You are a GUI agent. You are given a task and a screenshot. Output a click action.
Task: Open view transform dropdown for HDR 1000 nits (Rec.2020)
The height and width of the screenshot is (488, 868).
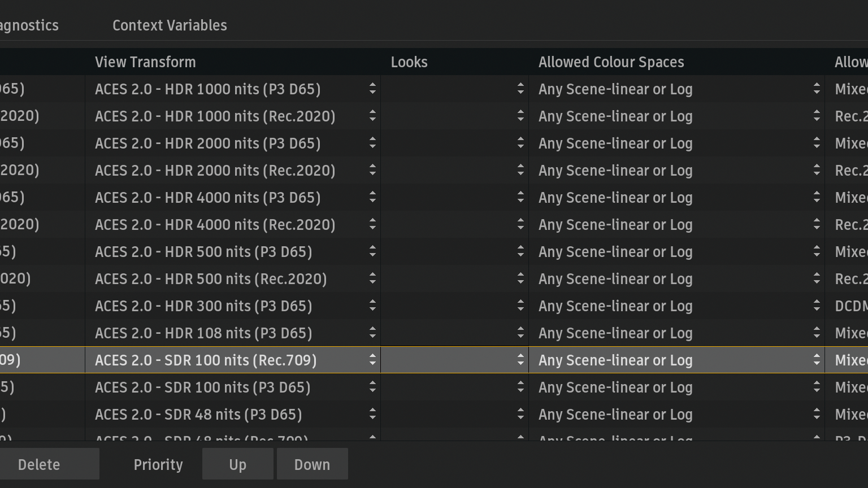(233, 116)
